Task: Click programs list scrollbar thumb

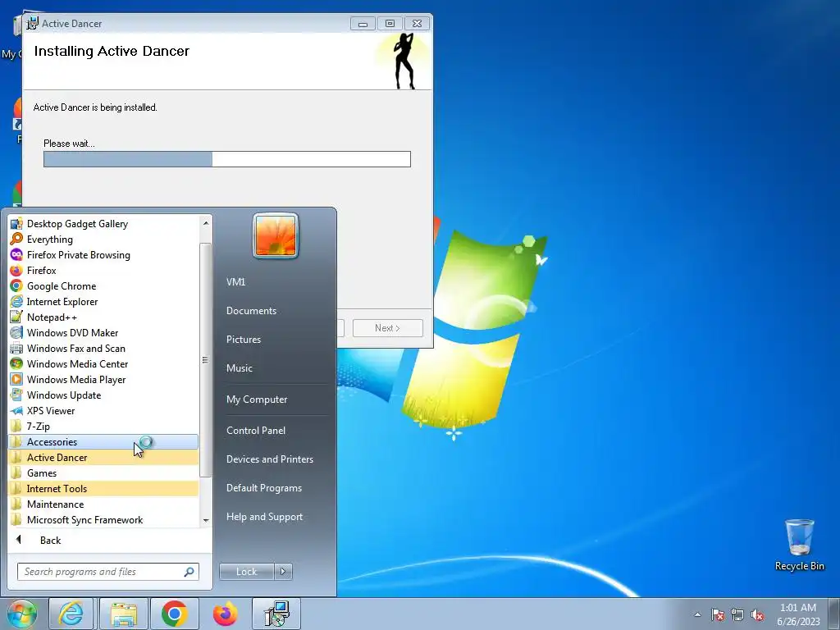Action: click(205, 360)
